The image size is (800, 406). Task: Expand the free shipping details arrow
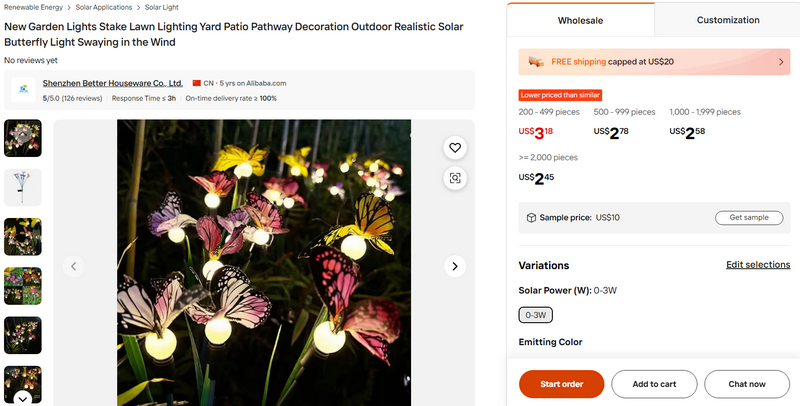781,61
